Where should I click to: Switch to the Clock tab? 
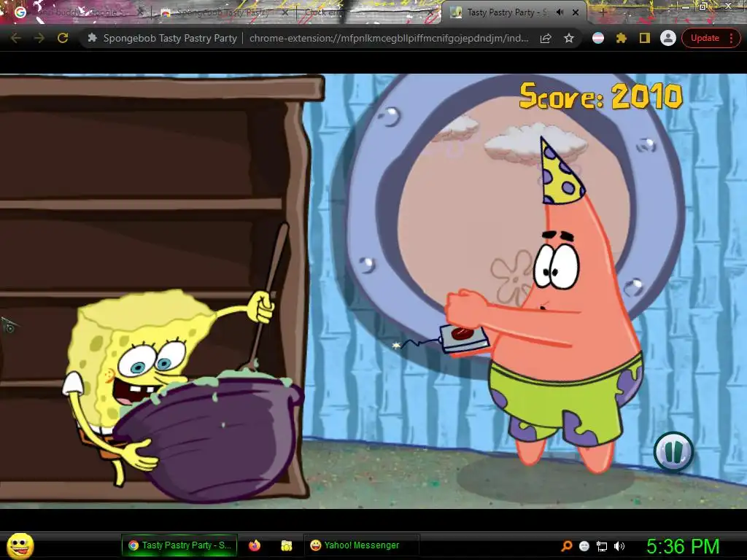(x=367, y=12)
